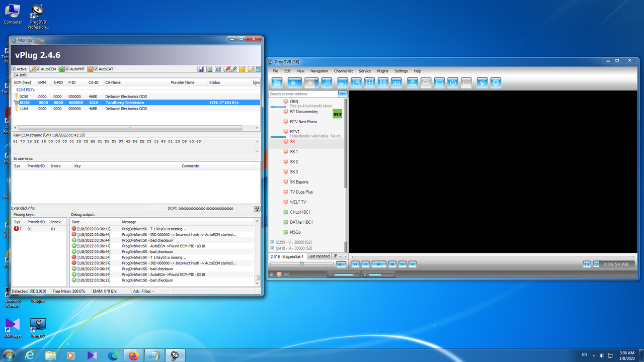Screen dimensions: 644x362
Task: Click the signal level L bar
Action: pyautogui.click(x=346, y=275)
